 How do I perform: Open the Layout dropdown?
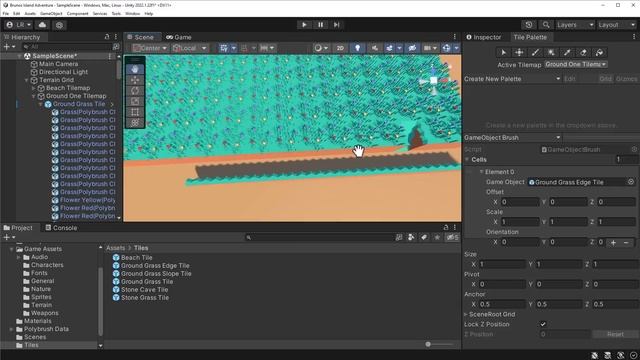pyautogui.click(x=616, y=25)
